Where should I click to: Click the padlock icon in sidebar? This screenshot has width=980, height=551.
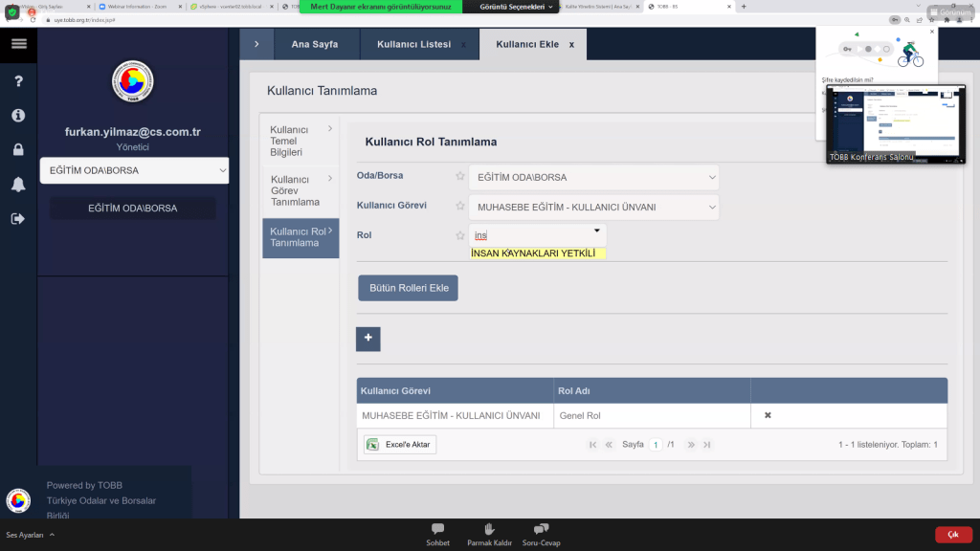(x=18, y=149)
